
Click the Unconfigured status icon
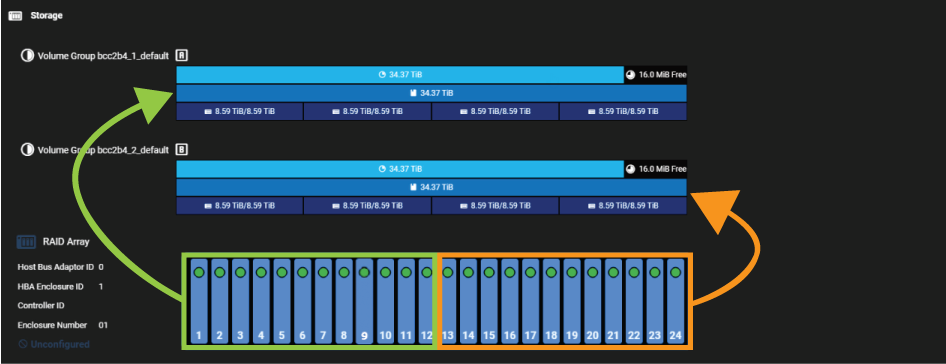click(x=22, y=345)
